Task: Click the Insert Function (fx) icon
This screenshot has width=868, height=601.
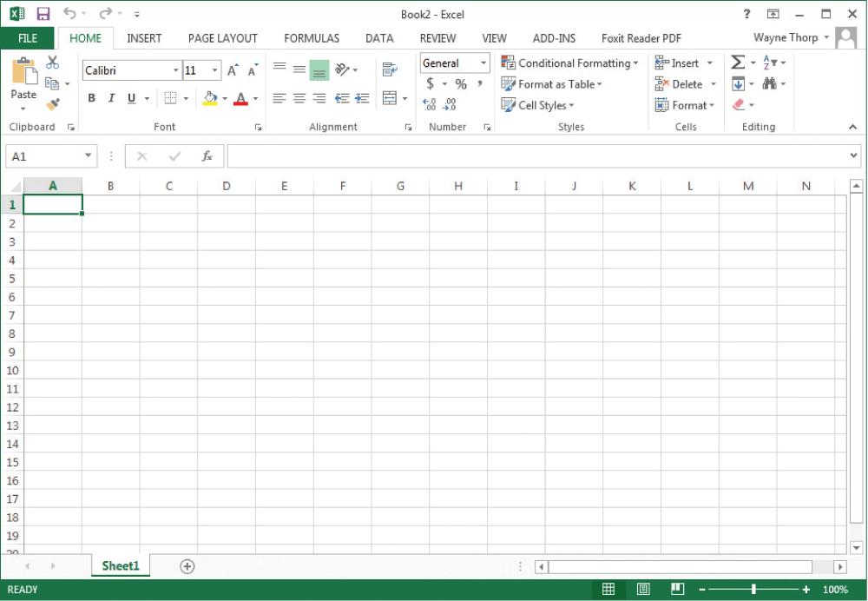Action: (x=207, y=156)
